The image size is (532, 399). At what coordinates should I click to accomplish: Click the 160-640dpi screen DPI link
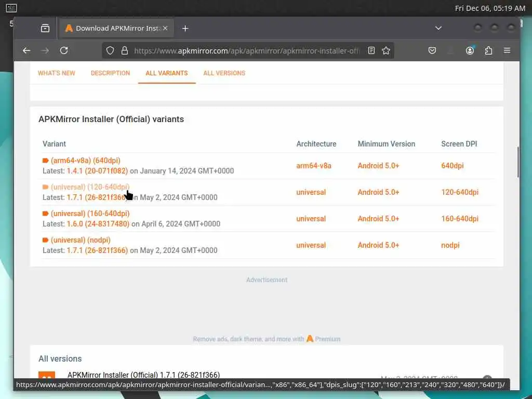pyautogui.click(x=460, y=219)
